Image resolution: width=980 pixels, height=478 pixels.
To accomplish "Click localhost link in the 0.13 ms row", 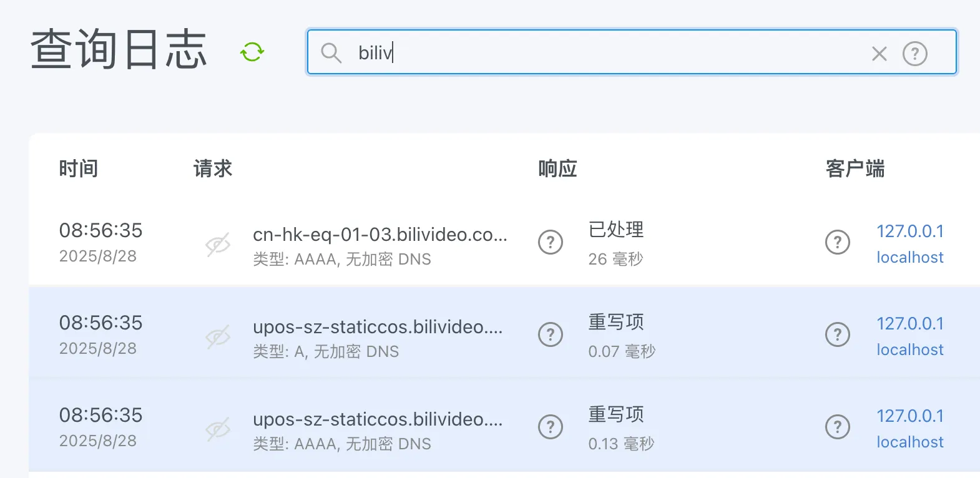I will click(x=909, y=442).
